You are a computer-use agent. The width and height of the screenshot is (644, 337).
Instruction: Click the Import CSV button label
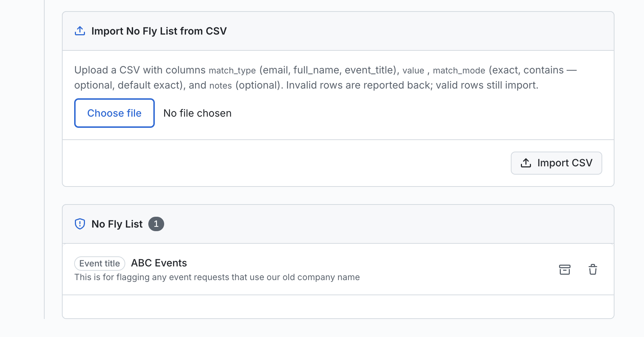point(564,163)
